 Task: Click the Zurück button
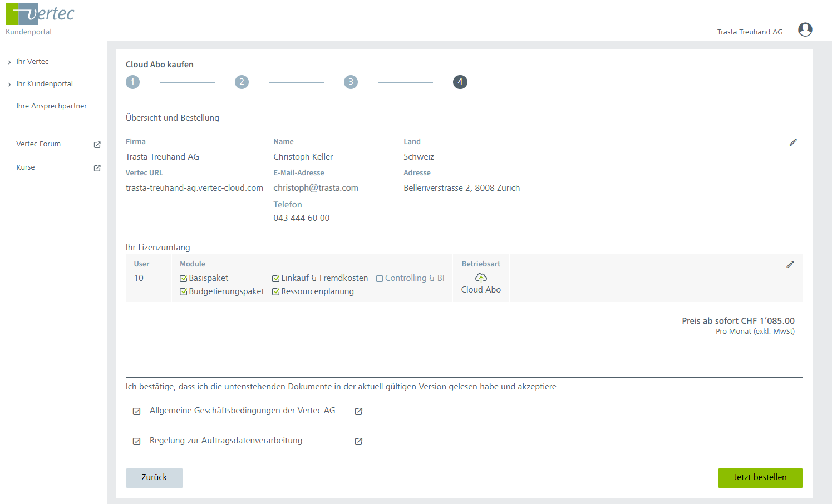pyautogui.click(x=154, y=478)
